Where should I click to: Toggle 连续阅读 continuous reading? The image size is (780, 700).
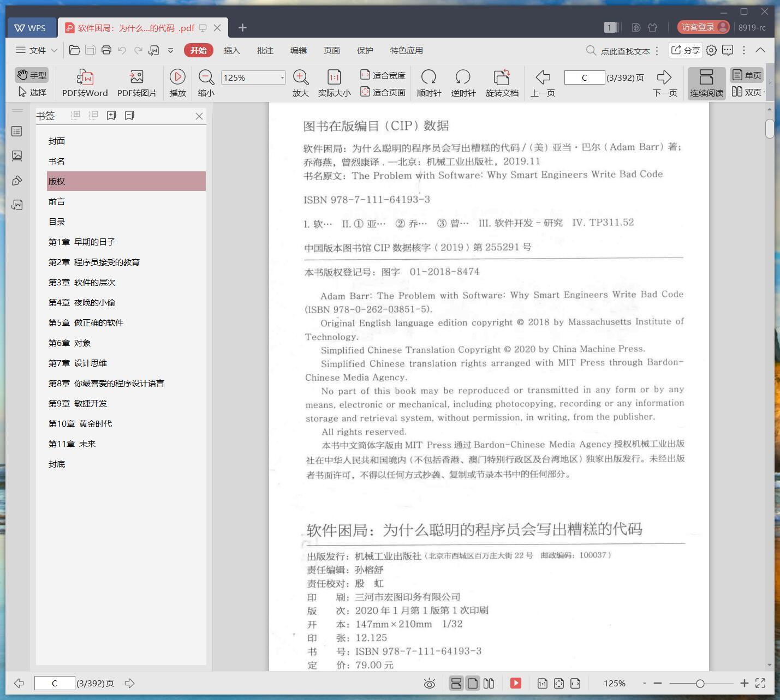(706, 83)
